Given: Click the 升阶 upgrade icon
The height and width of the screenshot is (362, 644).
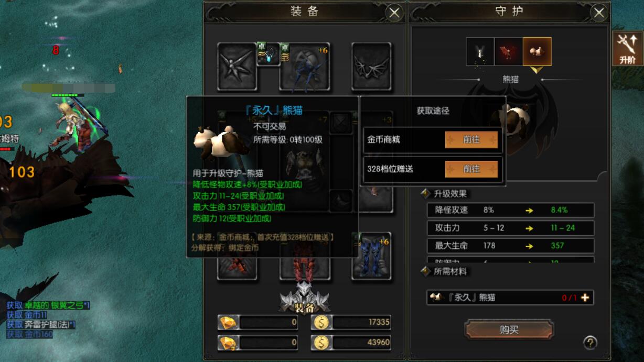Looking at the screenshot, I should click(x=627, y=48).
